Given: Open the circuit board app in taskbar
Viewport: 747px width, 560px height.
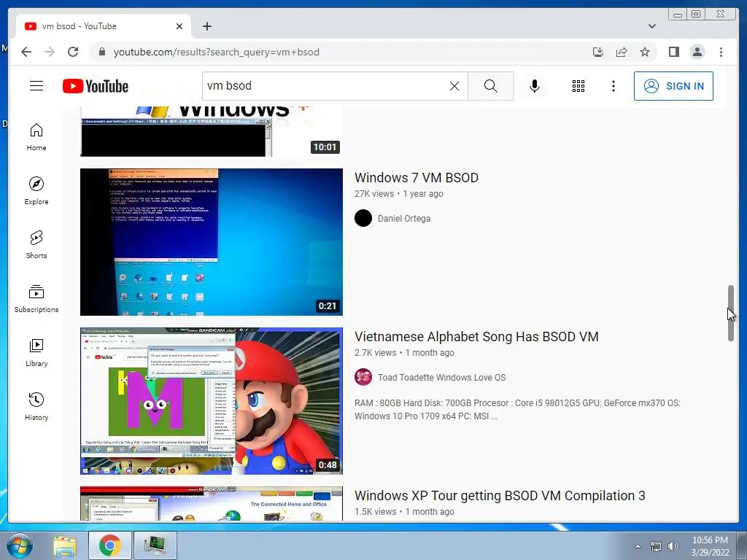Looking at the screenshot, I should click(x=155, y=545).
